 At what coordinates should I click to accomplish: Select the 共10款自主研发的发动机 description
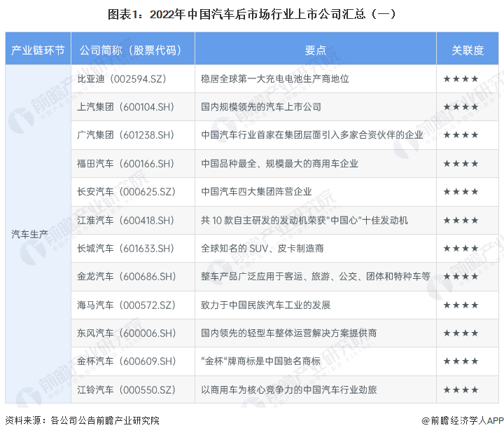304,221
